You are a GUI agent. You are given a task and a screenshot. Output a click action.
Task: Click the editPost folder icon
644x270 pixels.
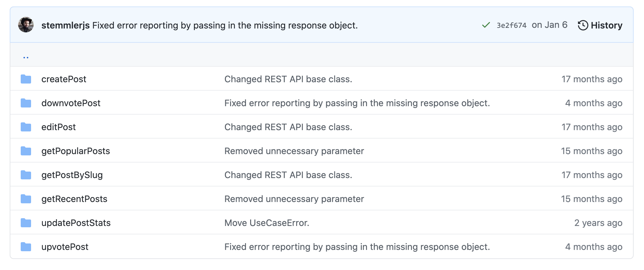coord(26,127)
